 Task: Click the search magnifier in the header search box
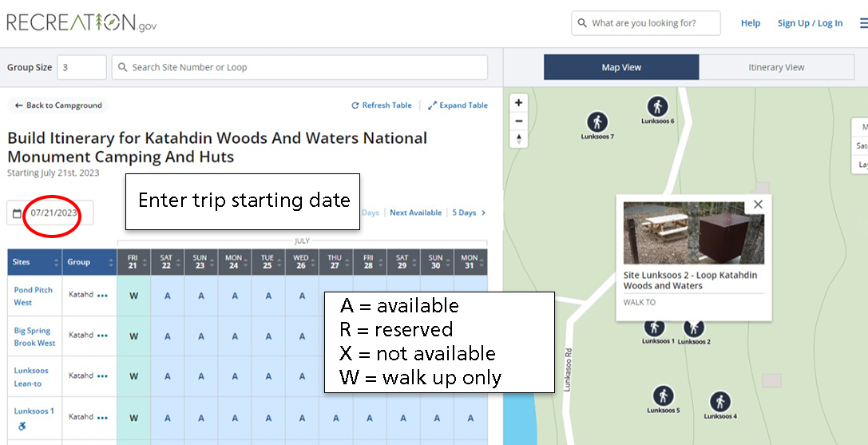[582, 23]
